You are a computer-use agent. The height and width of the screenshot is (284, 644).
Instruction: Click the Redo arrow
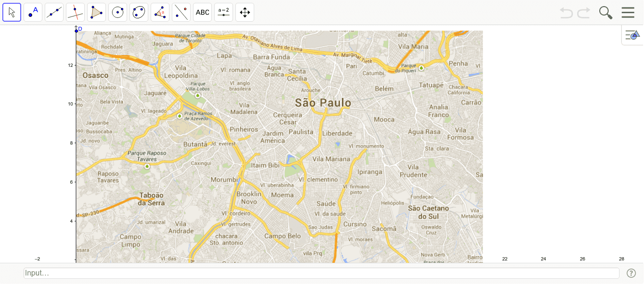pyautogui.click(x=584, y=13)
